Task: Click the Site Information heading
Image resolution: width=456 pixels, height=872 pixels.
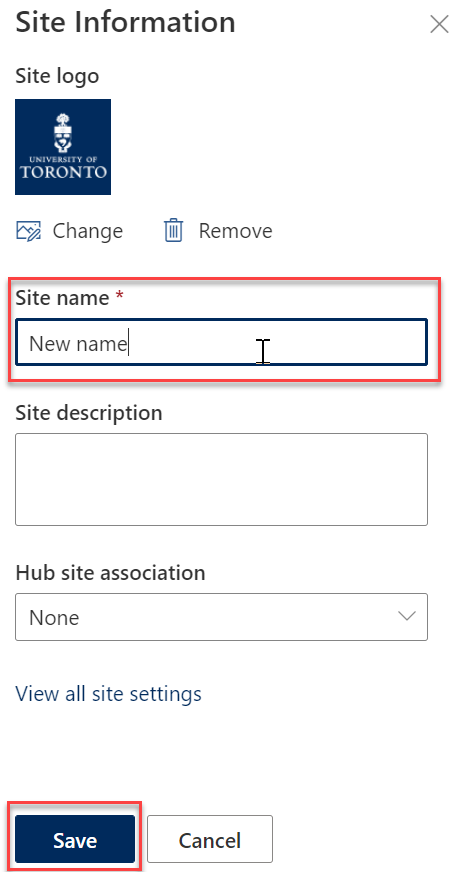Action: (125, 22)
